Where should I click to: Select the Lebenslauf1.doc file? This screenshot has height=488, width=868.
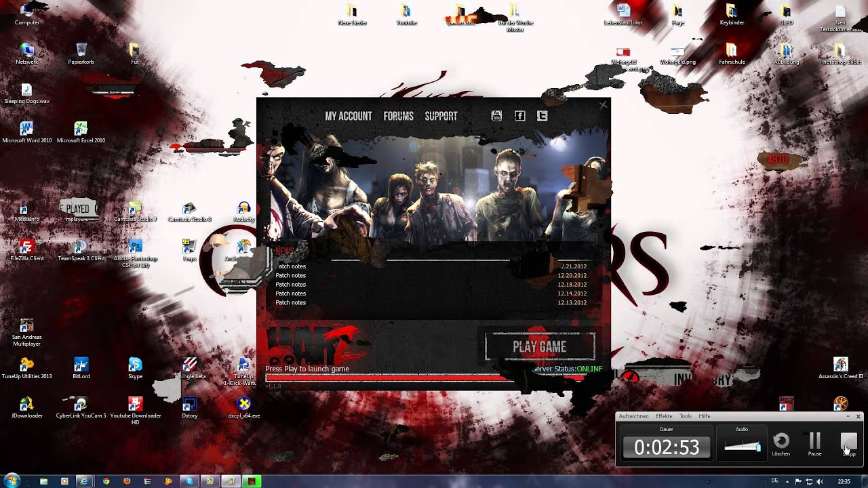click(623, 14)
